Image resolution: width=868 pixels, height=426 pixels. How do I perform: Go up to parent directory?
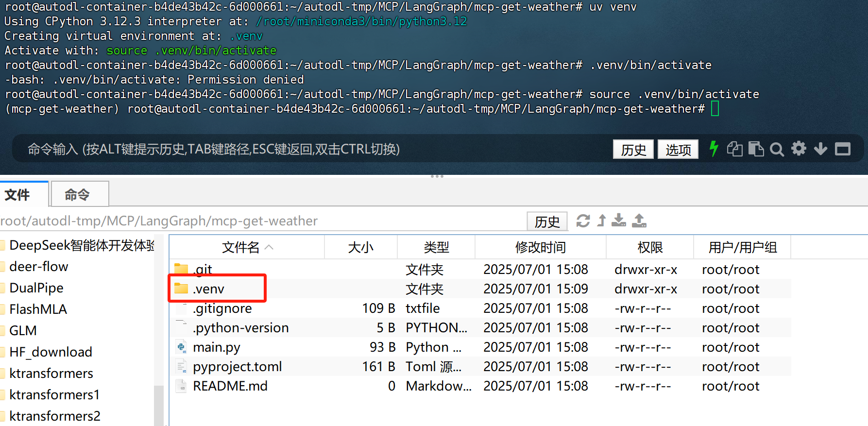click(x=602, y=221)
